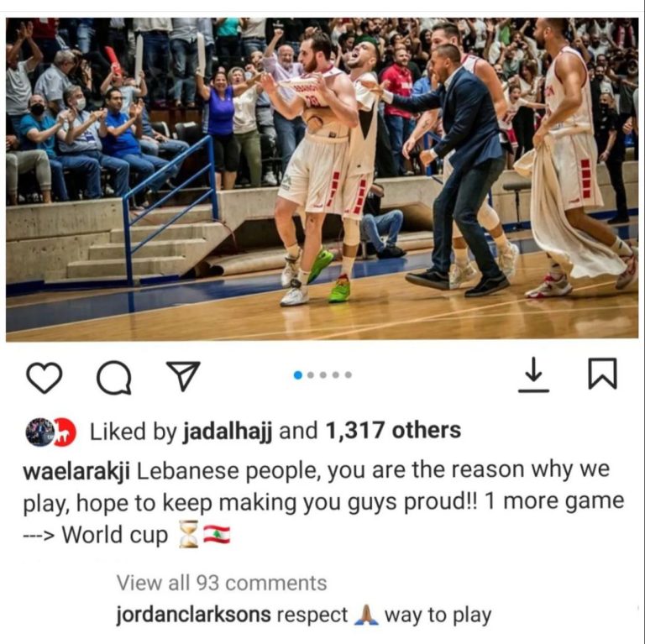Open comments via speech bubble icon
This screenshot has height=644, width=645.
pyautogui.click(x=114, y=377)
